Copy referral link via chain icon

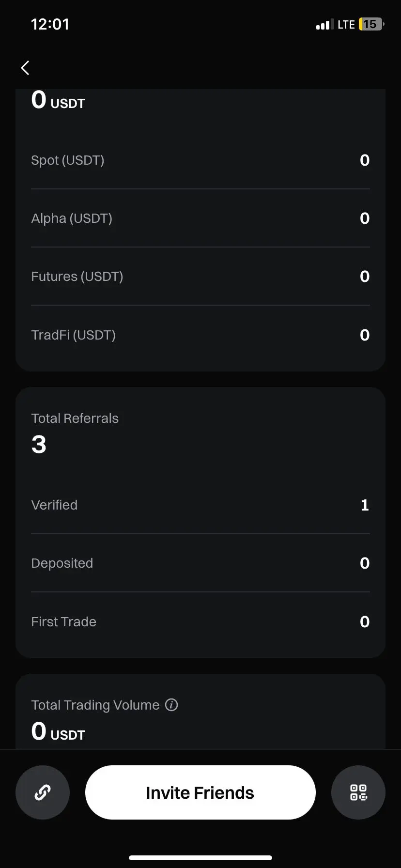[x=43, y=792]
